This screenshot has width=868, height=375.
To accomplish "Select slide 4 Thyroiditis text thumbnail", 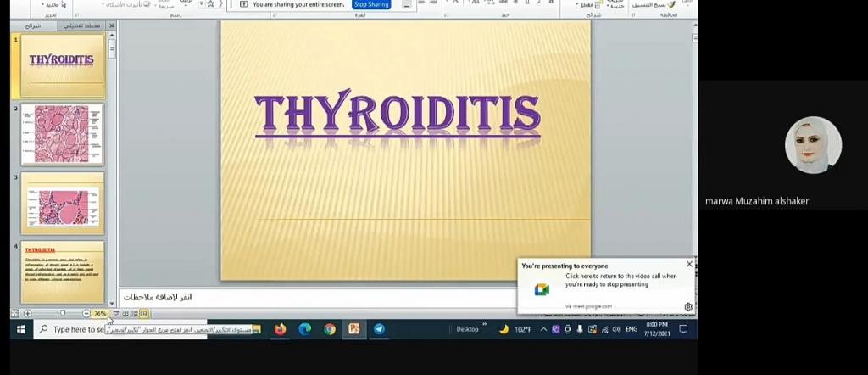I will pyautogui.click(x=62, y=270).
